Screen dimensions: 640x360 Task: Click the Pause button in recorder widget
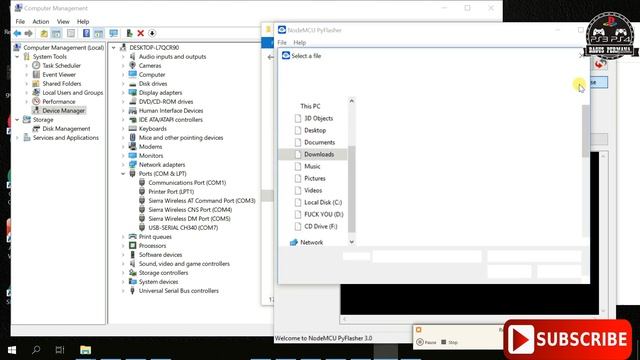click(x=426, y=342)
